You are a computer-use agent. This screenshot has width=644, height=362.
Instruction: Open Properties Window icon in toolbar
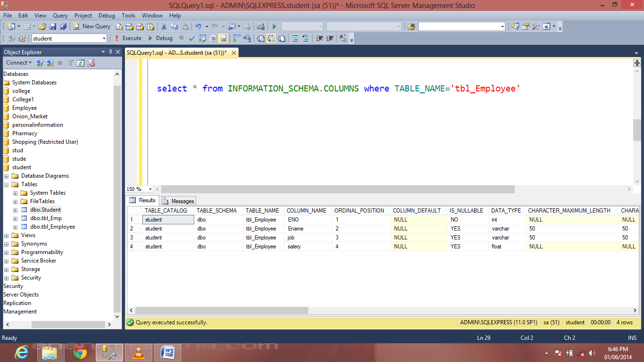click(x=525, y=26)
